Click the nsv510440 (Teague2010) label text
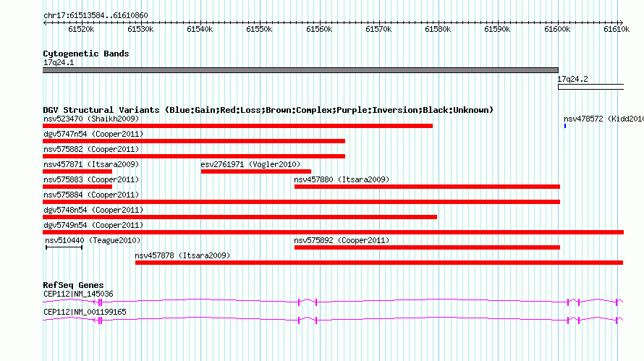Viewport: 644px width, 361px height. [93, 240]
